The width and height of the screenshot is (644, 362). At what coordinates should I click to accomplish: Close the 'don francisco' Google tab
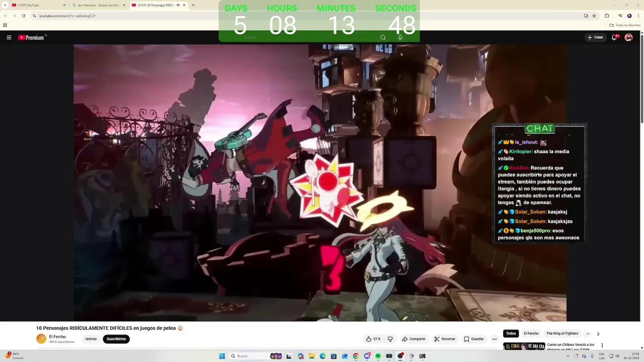coord(123,5)
